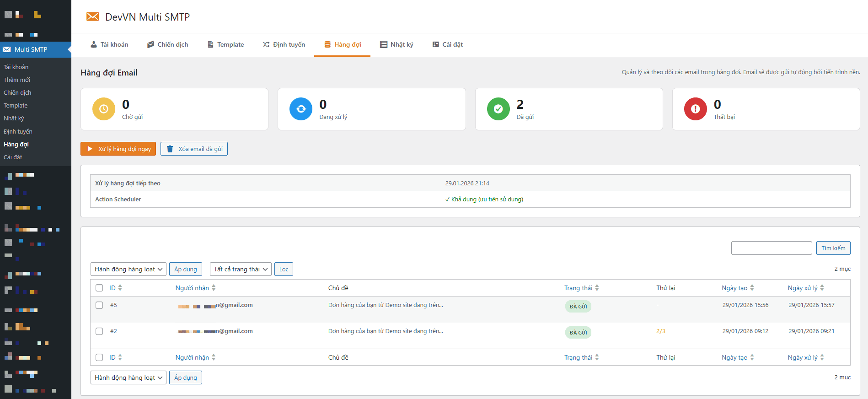Open 'Định tuyến' in the left sidebar
The image size is (868, 399).
click(x=18, y=131)
